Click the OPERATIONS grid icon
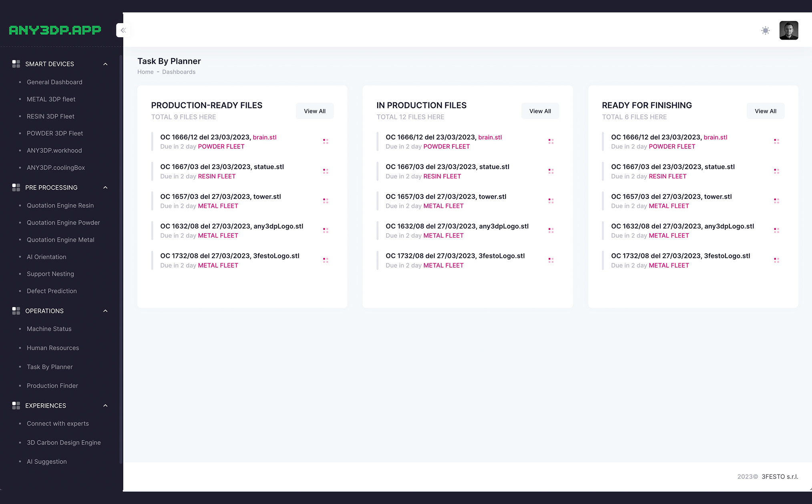The image size is (812, 504). [16, 311]
